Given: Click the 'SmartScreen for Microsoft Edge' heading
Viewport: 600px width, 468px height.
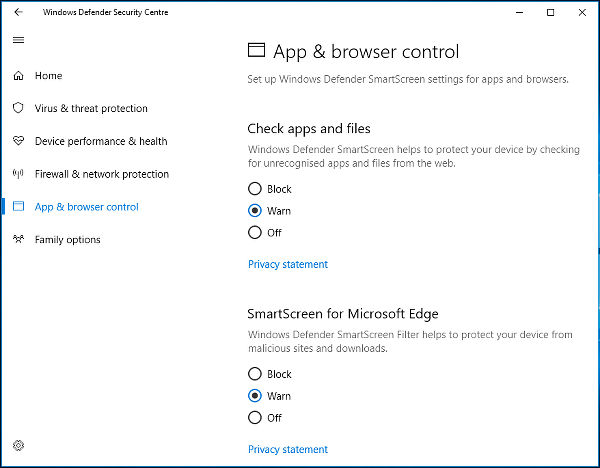Looking at the screenshot, I should click(x=343, y=314).
